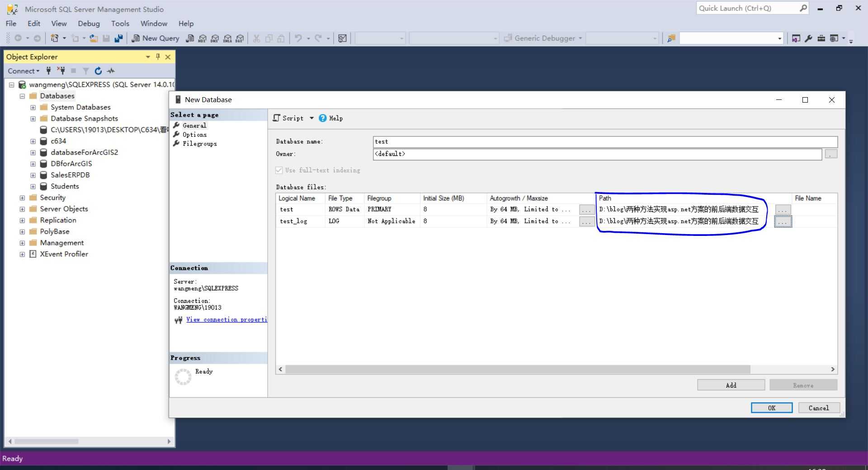Image resolution: width=868 pixels, height=470 pixels.
Task: Expand the Management folder node
Action: pos(22,243)
